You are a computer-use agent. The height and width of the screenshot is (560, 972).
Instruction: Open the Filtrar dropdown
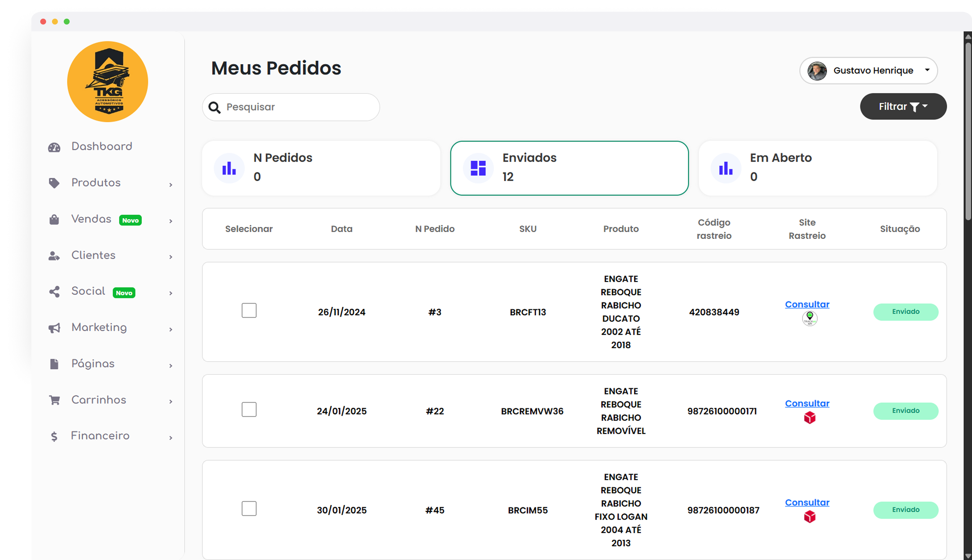903,107
